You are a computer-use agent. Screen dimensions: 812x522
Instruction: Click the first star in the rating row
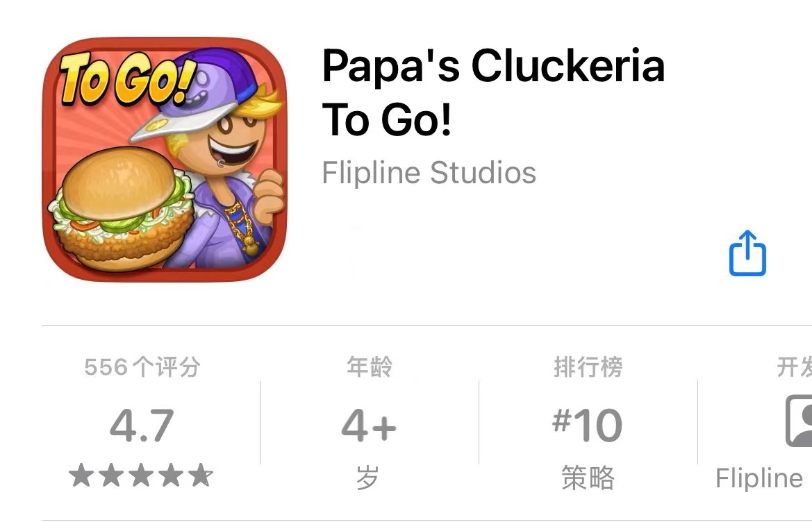(x=81, y=475)
